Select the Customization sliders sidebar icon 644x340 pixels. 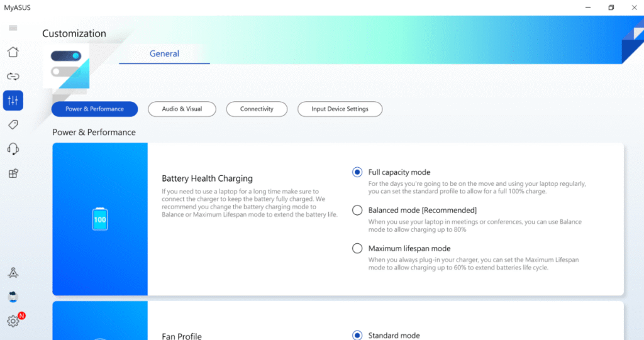13,101
